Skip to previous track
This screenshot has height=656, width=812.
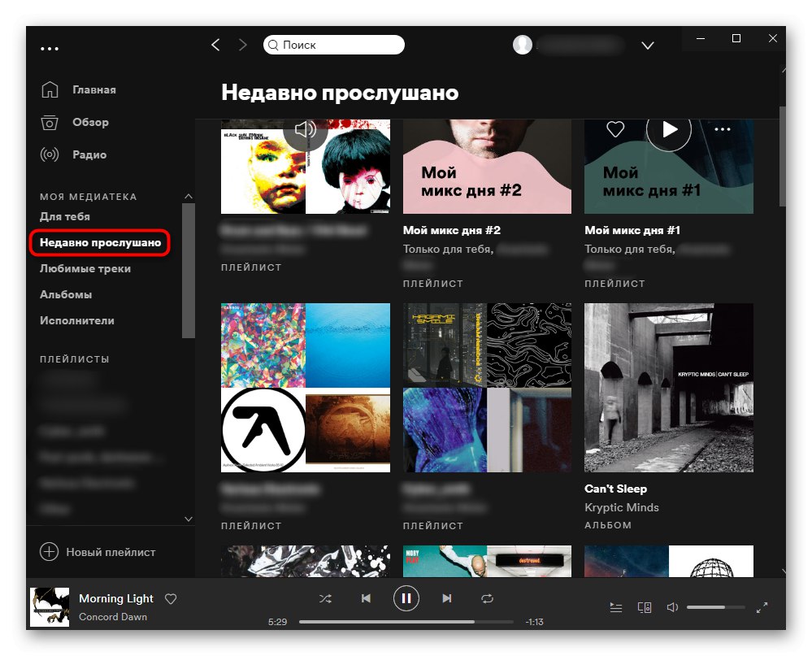(366, 598)
